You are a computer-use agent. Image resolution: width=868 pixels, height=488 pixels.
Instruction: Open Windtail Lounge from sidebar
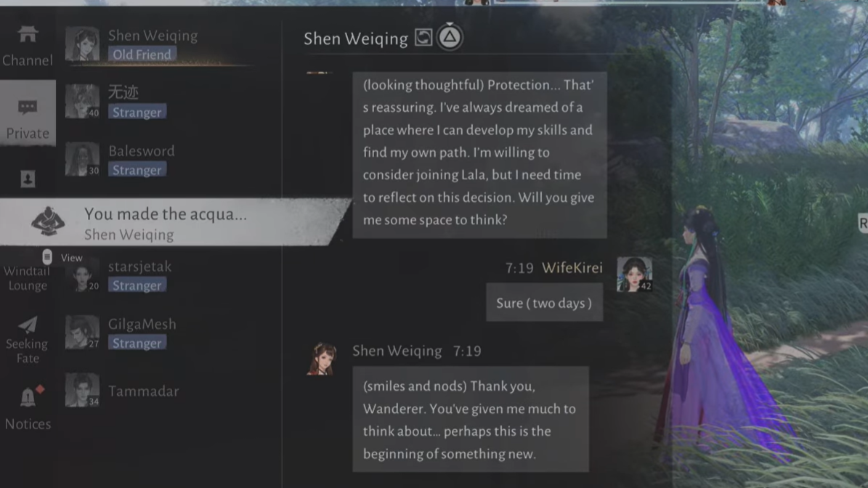pos(28,277)
